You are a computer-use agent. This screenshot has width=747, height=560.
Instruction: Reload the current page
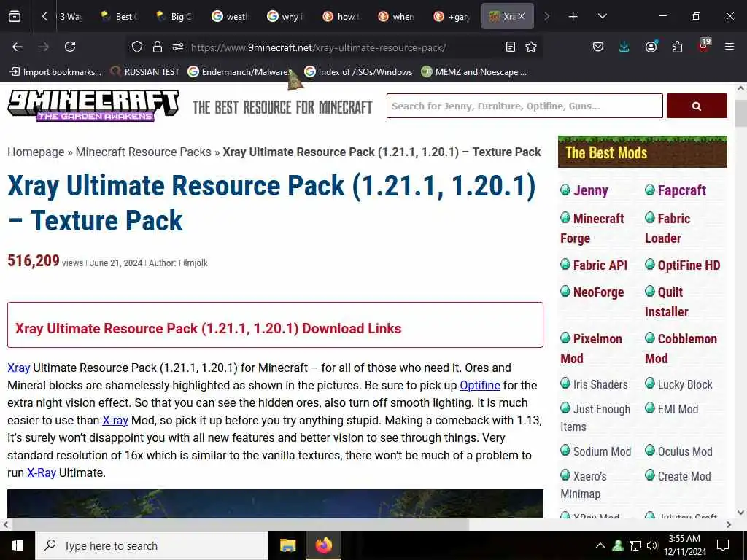70,47
